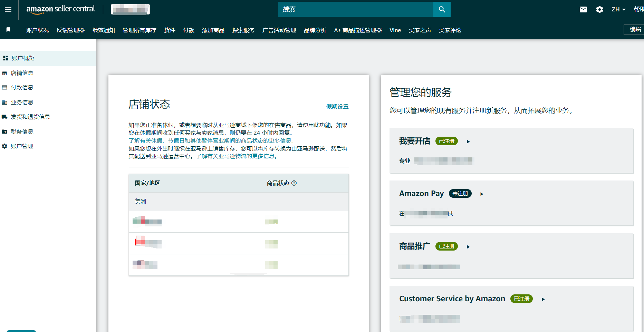644x332 pixels.
Task: Click the 帮助 link in the top bar
Action: pyautogui.click(x=638, y=9)
